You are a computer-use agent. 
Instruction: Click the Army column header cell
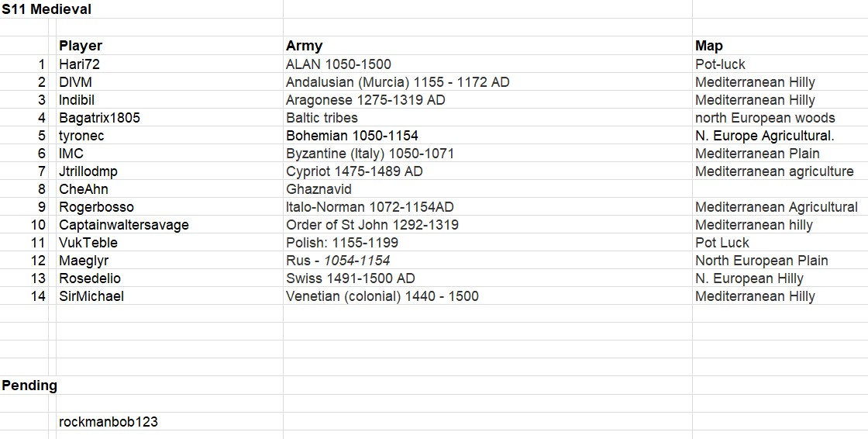pos(487,46)
